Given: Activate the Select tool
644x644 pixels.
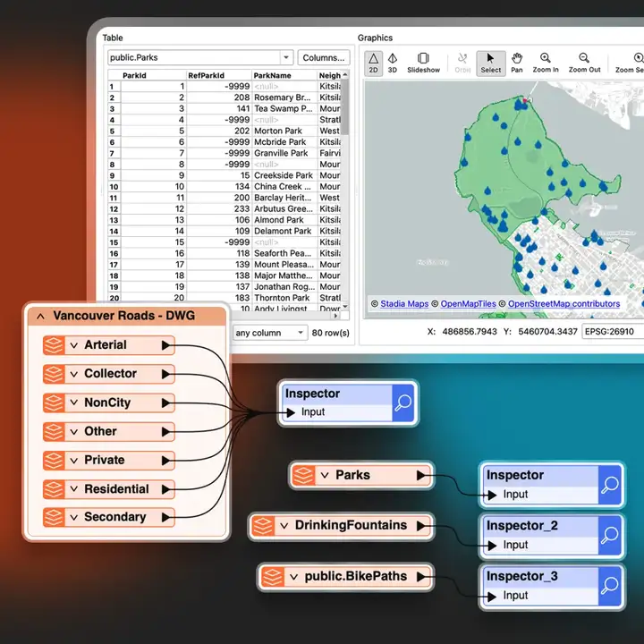Looking at the screenshot, I should pyautogui.click(x=491, y=64).
